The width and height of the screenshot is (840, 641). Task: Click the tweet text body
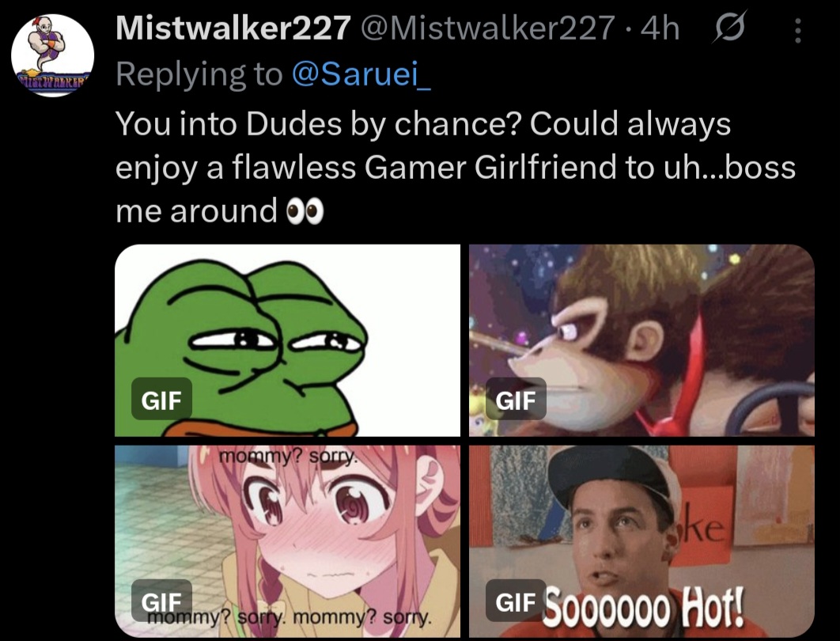pos(456,167)
